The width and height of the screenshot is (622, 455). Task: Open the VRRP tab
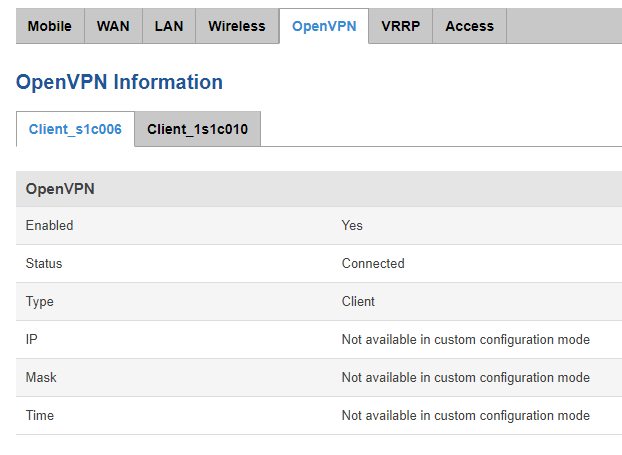[x=401, y=26]
